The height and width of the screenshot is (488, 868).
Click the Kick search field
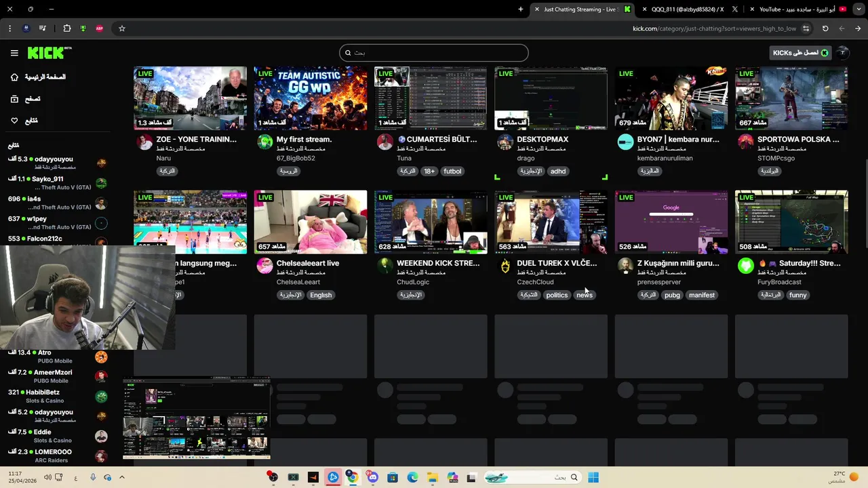point(434,53)
